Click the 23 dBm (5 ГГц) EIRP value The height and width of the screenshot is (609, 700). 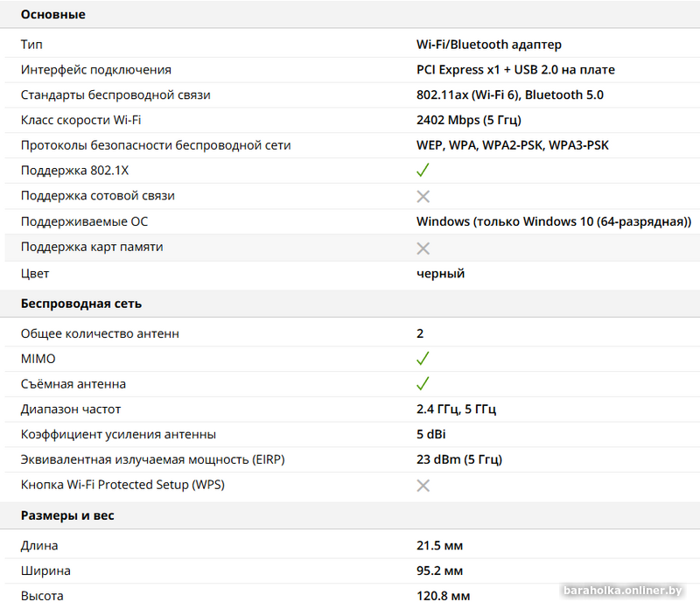click(459, 459)
